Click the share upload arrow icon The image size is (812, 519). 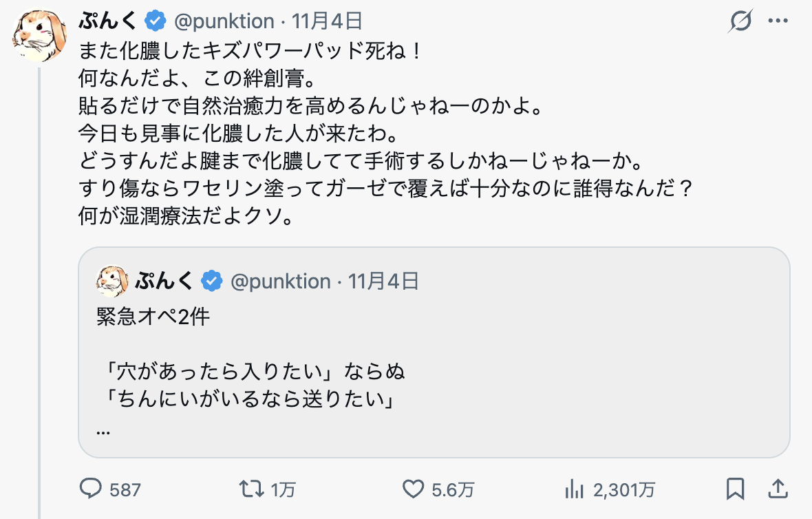coord(777,489)
